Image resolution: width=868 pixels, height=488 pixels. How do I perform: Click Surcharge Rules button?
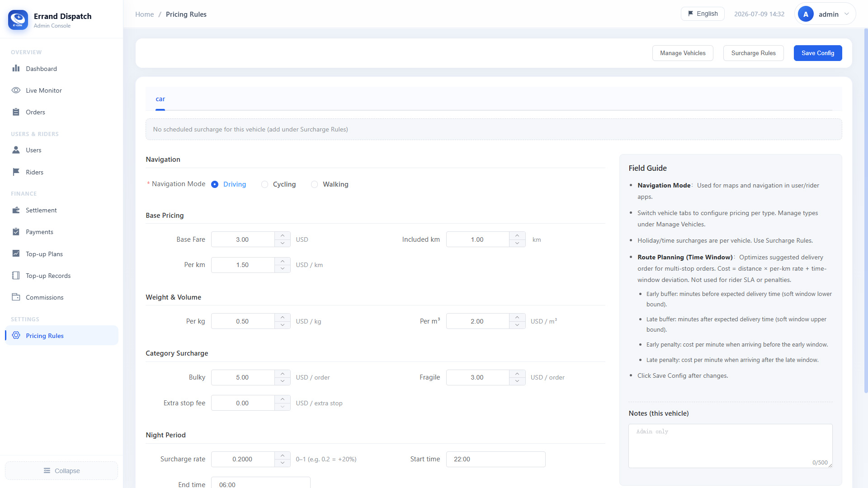(753, 53)
